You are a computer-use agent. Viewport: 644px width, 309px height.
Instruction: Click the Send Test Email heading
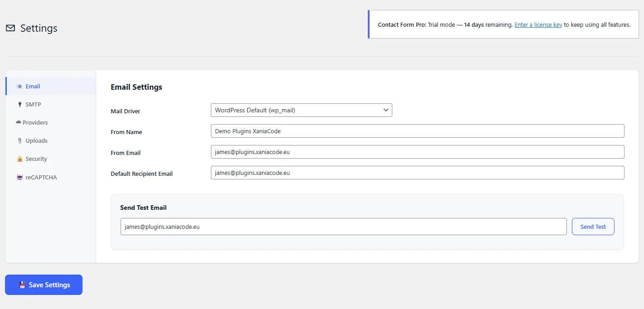click(x=143, y=208)
